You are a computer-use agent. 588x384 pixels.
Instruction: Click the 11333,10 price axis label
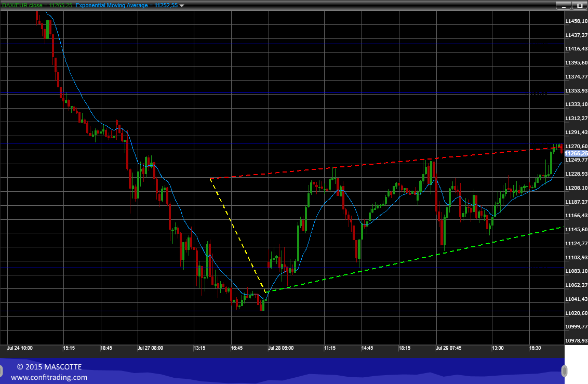click(x=576, y=104)
